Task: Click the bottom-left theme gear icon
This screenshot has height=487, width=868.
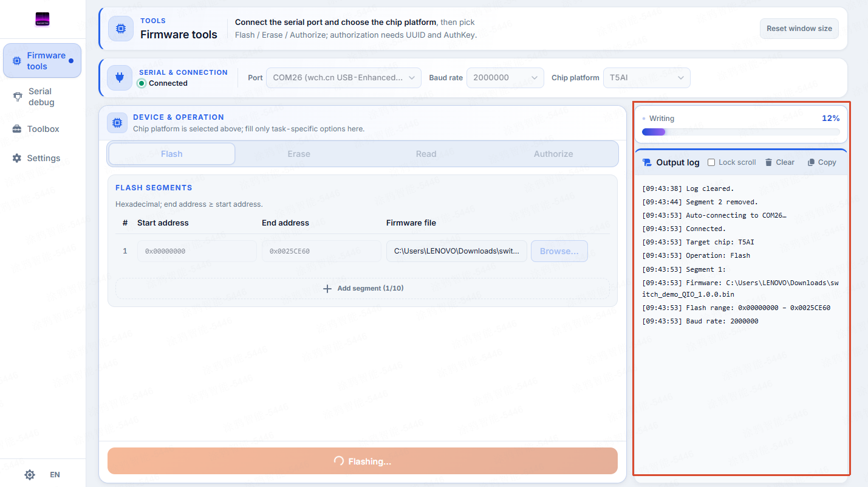Action: (30, 475)
